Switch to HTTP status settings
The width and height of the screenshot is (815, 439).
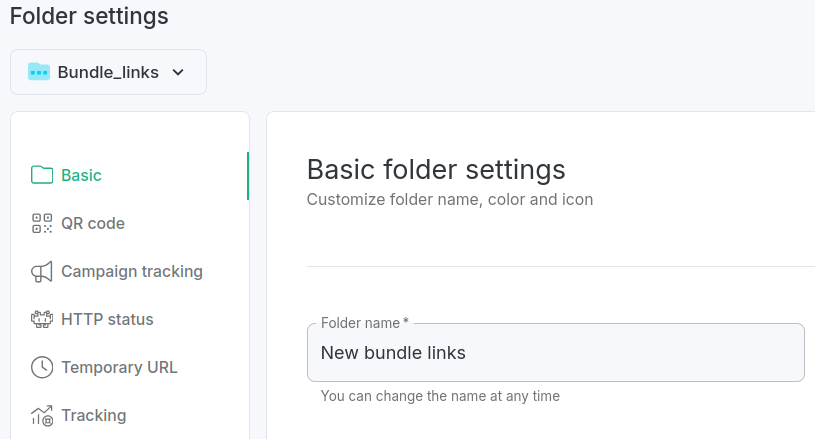107,319
